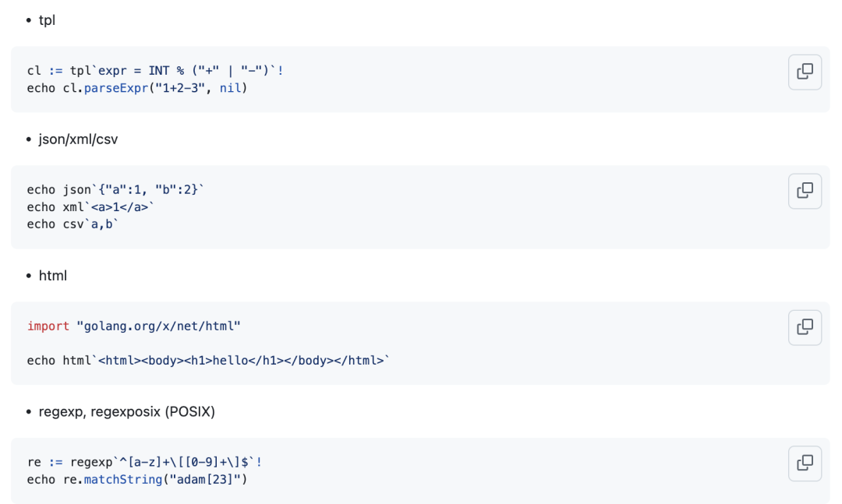Click the echo xml line
Screen dimensions: 842x504
[91, 207]
